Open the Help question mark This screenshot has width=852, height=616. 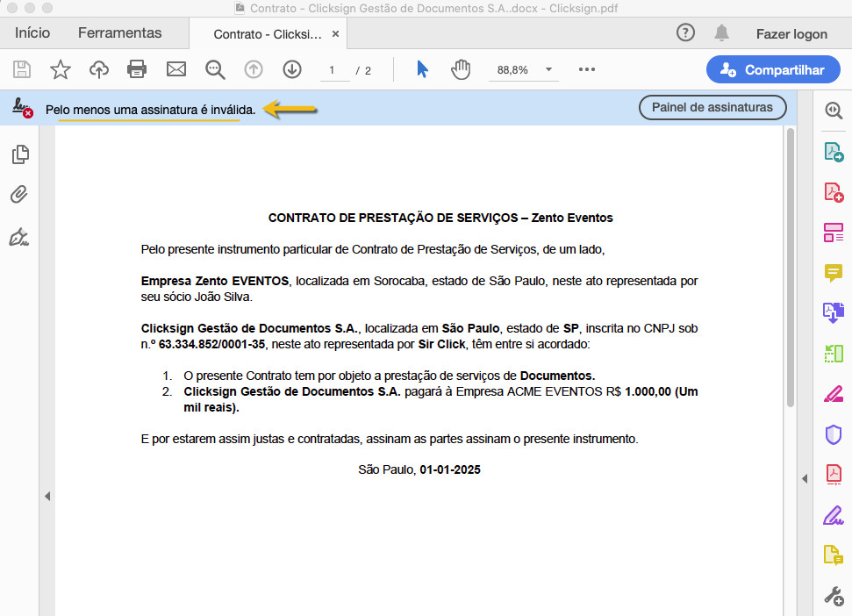686,33
